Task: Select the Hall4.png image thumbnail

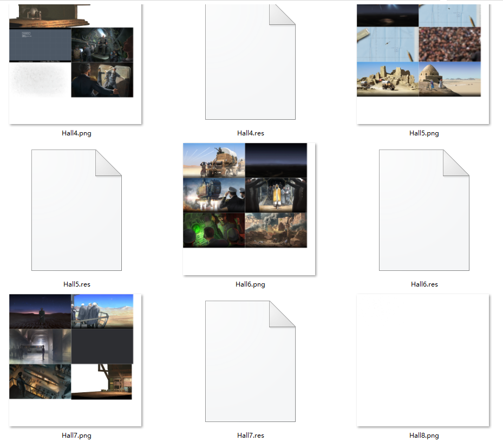Action: point(75,64)
